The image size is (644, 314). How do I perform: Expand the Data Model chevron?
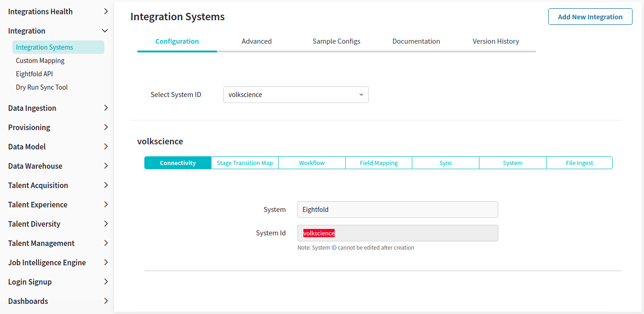click(x=106, y=147)
